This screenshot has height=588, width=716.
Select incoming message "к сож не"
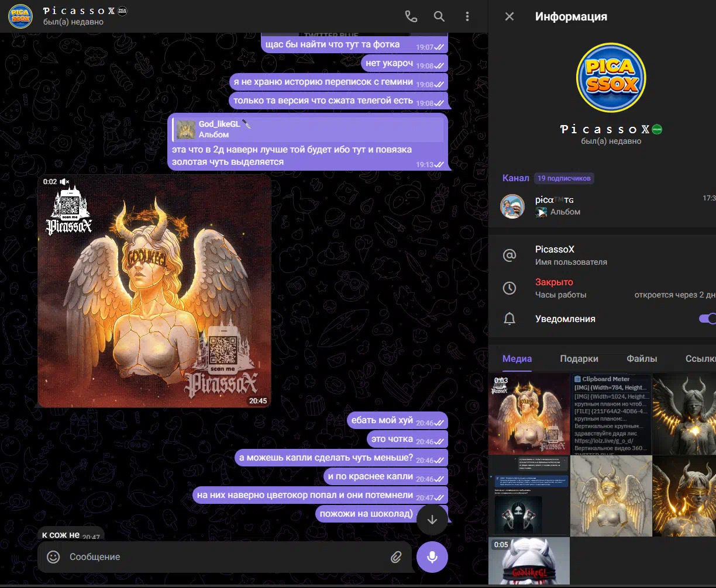[71, 534]
